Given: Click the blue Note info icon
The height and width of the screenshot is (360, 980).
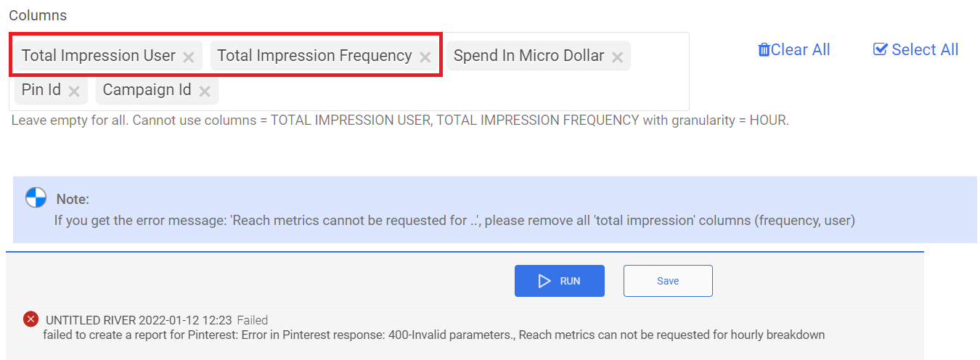Looking at the screenshot, I should coord(36,197).
